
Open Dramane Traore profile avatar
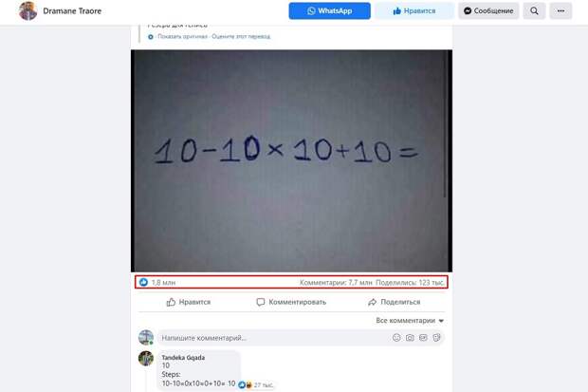[x=28, y=10]
